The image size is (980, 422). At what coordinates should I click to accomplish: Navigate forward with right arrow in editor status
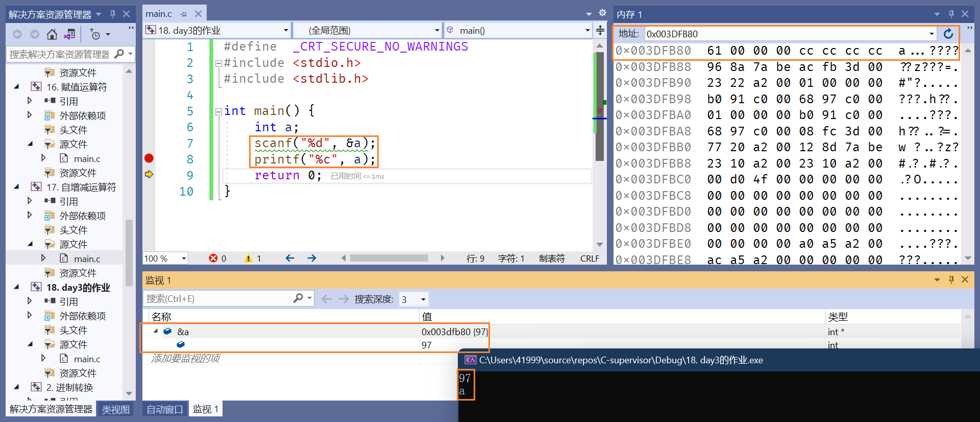(x=312, y=258)
